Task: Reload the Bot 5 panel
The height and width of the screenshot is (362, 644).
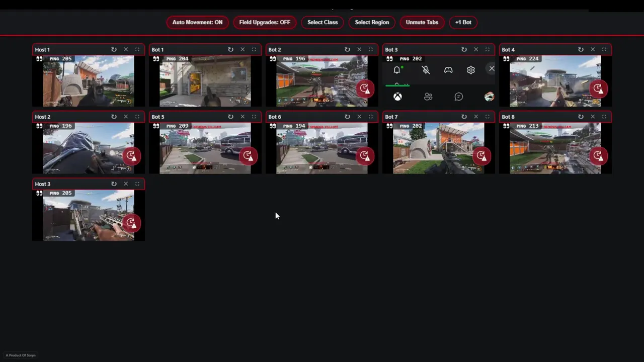Action: [x=230, y=117]
